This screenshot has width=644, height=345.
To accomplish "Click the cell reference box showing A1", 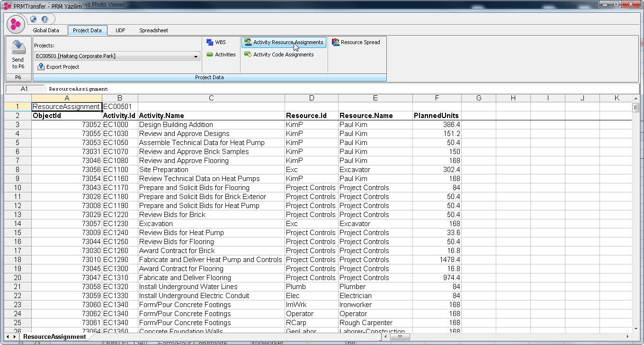I will [x=24, y=89].
